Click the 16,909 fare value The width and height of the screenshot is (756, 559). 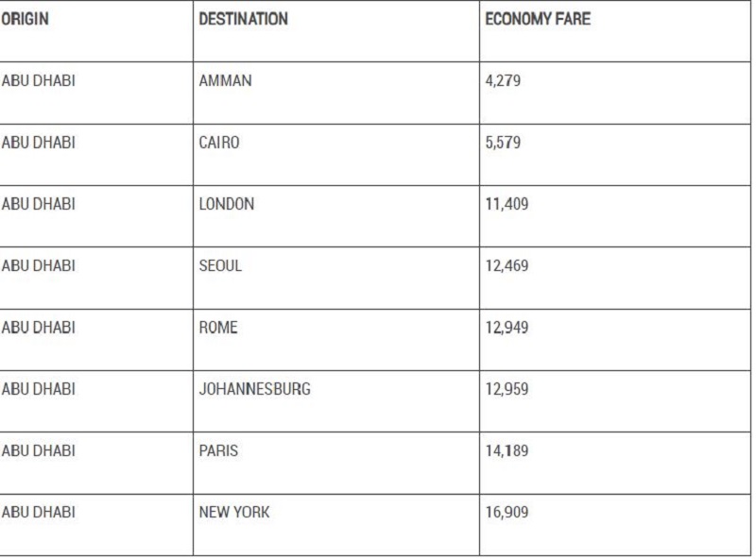point(507,512)
